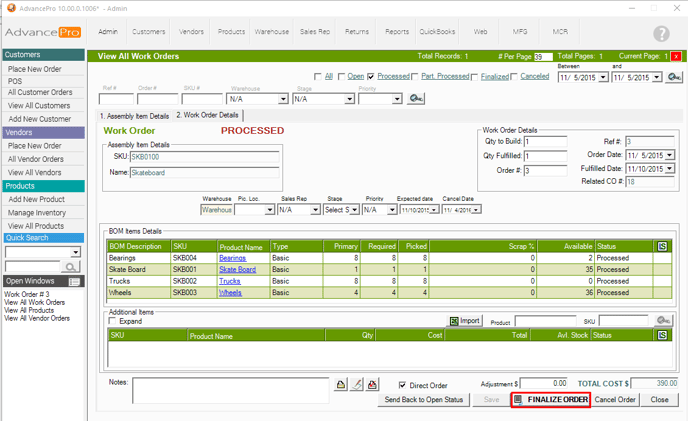Click the red PDF icon beside notes

[373, 385]
